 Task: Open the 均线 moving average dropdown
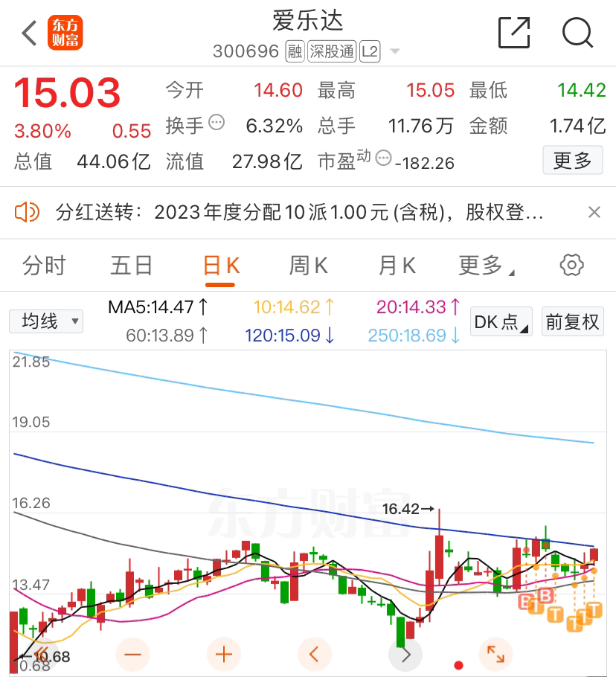(46, 321)
